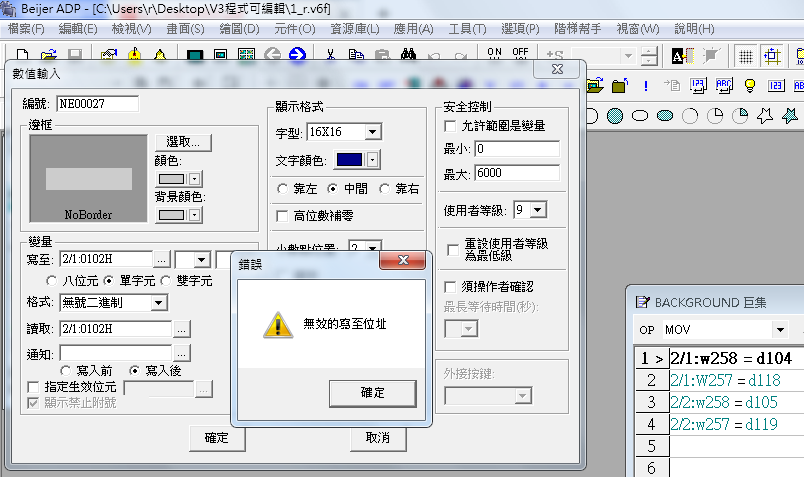Click 確定 in the error dialog
The image size is (804, 477).
click(x=372, y=393)
